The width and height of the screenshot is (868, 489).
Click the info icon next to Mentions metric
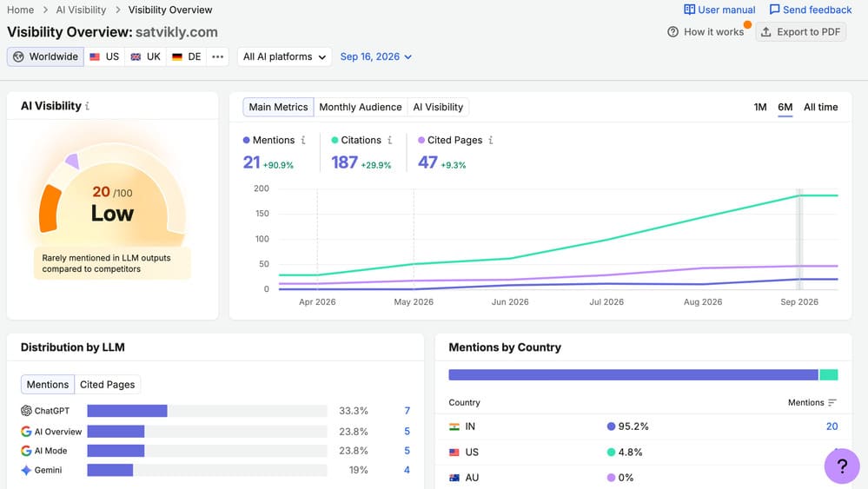coord(303,140)
